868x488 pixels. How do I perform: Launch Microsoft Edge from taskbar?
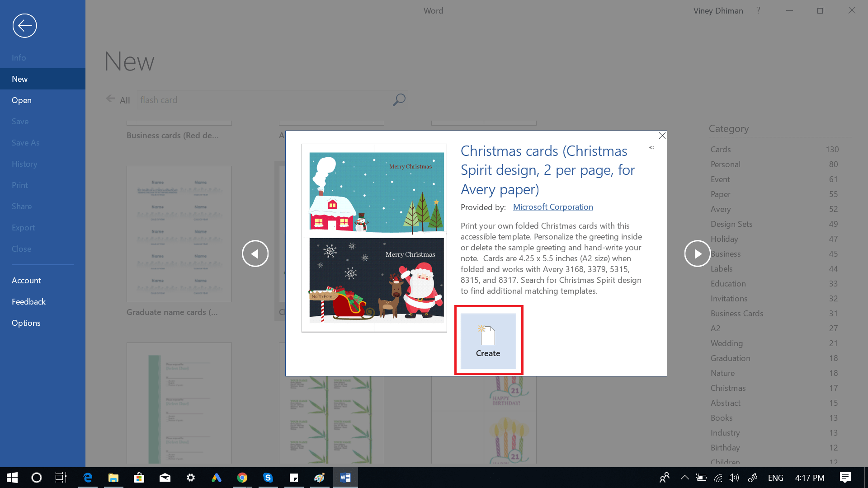88,478
